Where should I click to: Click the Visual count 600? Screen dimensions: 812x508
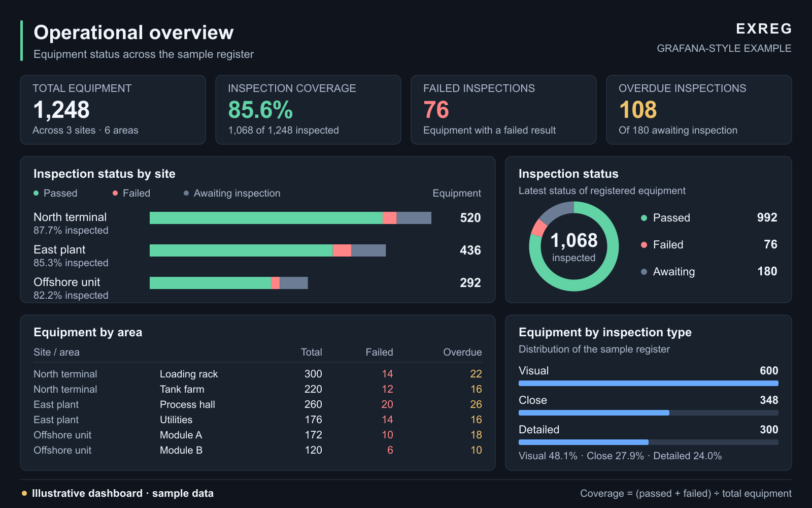(769, 371)
